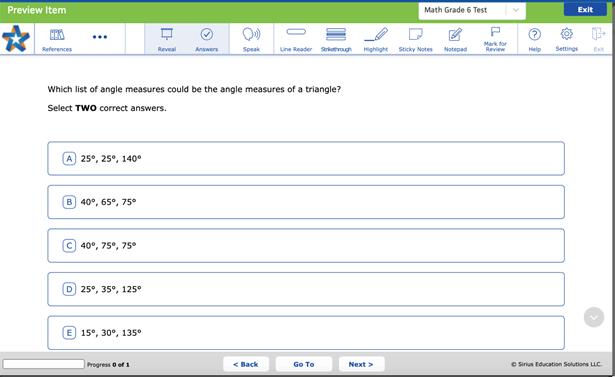Screen dimensions: 615x377
Task: Click the grayed Exit door icon
Action: point(599,40)
